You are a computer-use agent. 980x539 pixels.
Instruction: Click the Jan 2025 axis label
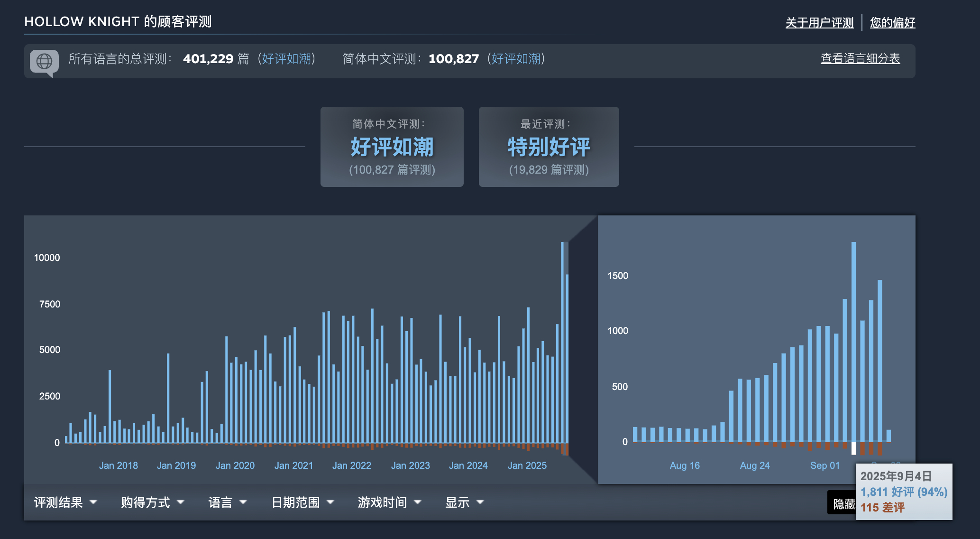527,465
